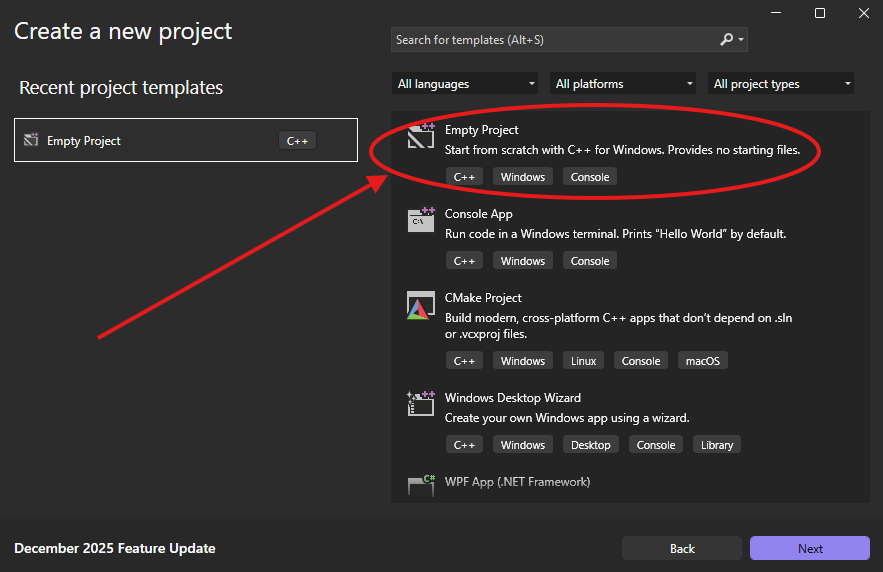The image size is (883, 572).
Task: Click the search magnifier icon
Action: click(x=726, y=39)
